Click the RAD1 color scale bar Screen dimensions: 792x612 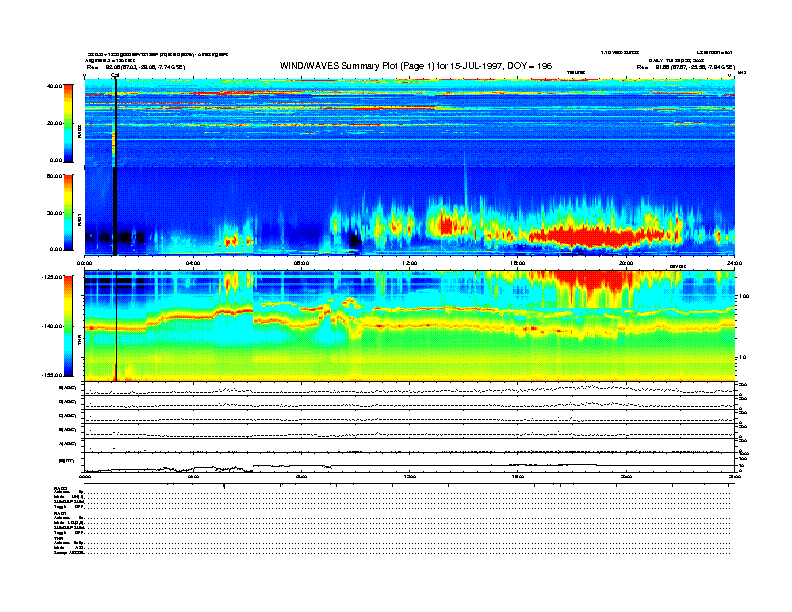tap(68, 212)
